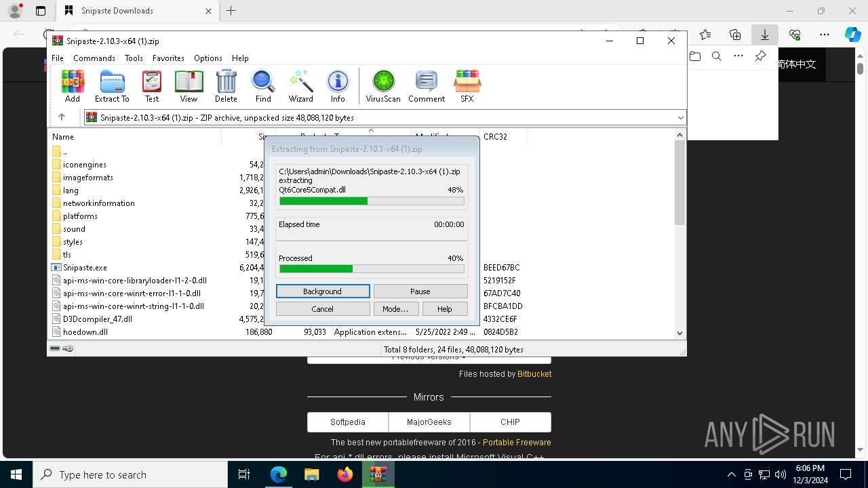Open the Options menu

click(208, 58)
